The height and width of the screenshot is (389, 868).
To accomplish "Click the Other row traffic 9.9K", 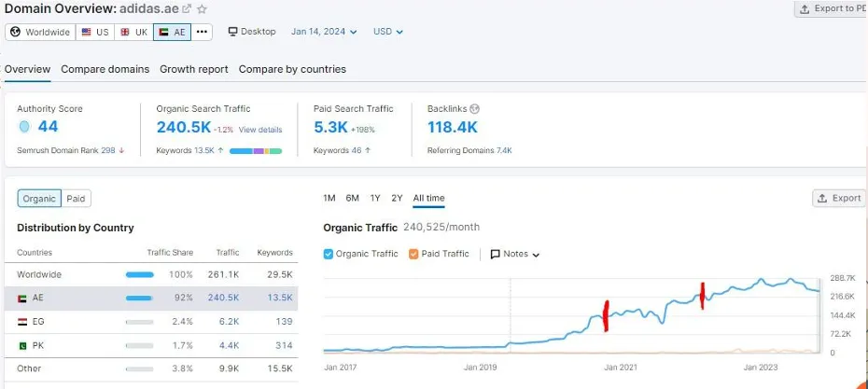I will (x=230, y=368).
